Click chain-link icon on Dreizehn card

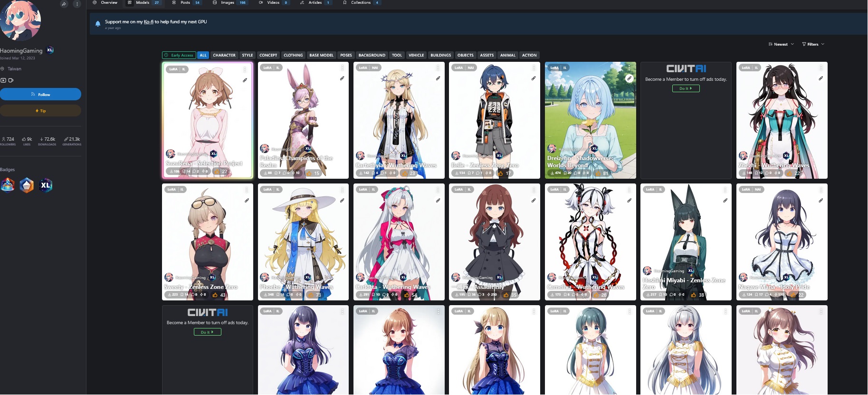(629, 78)
